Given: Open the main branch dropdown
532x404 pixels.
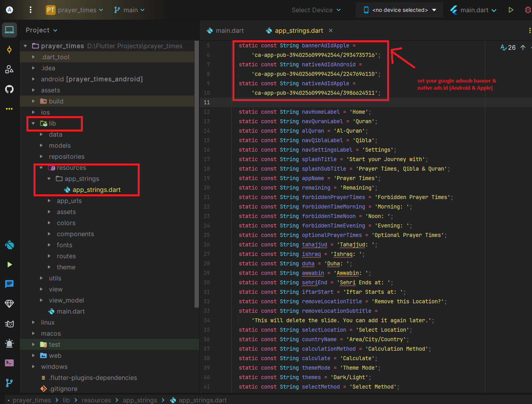Looking at the screenshot, I should [x=129, y=10].
